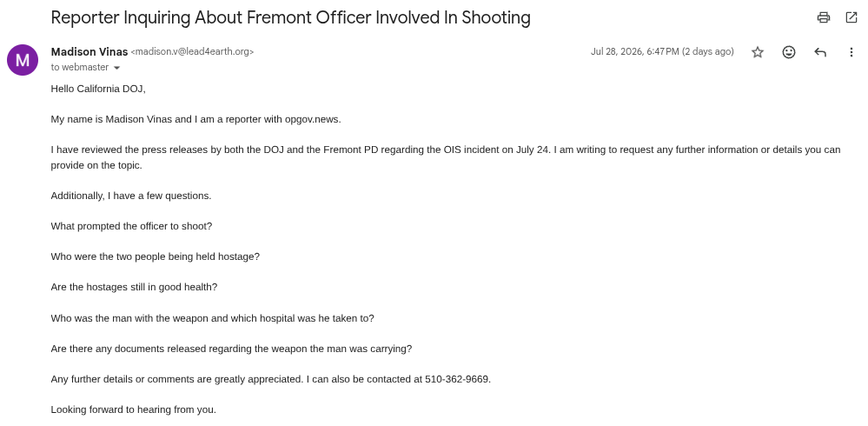
Task: Click the 'Hello California DOJ' greeting line
Action: pyautogui.click(x=98, y=89)
